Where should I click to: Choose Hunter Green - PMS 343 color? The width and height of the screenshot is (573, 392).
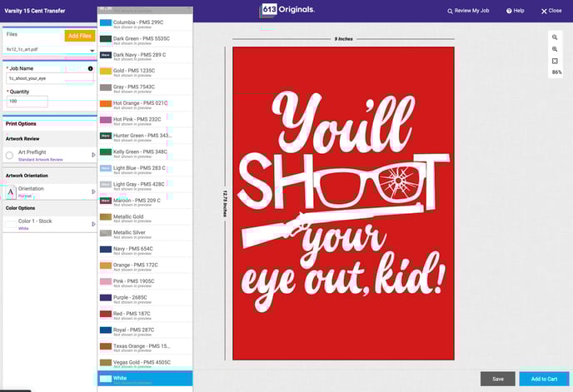145,136
